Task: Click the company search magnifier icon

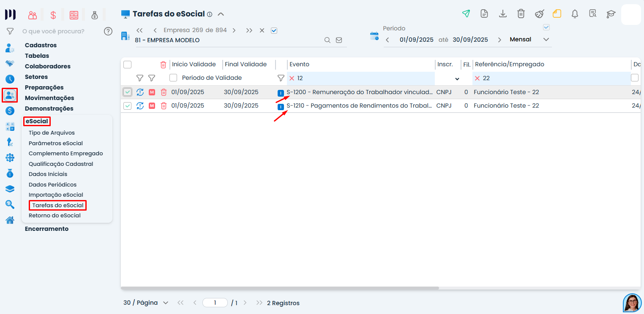Action: (327, 40)
